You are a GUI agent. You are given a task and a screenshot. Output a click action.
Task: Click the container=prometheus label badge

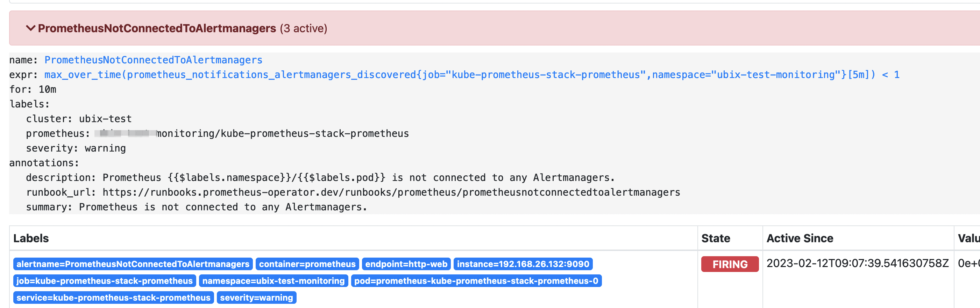coord(307,264)
